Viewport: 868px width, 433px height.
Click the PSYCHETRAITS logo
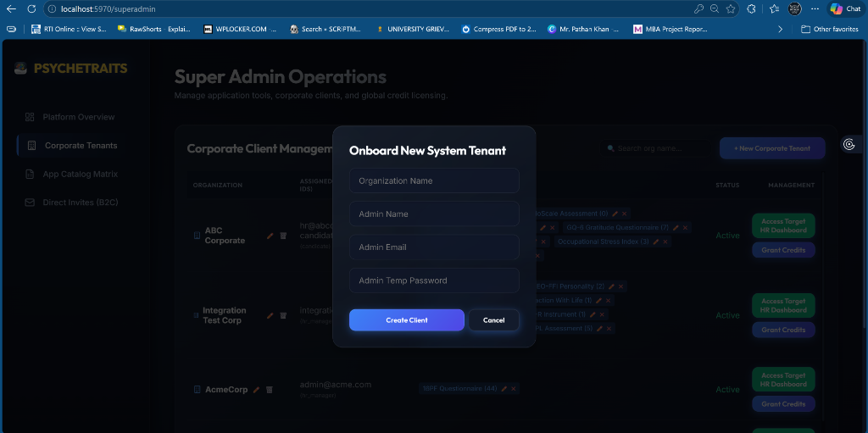click(71, 68)
